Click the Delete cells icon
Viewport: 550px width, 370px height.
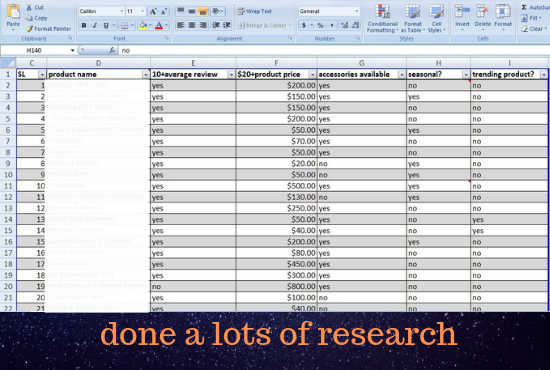click(483, 12)
